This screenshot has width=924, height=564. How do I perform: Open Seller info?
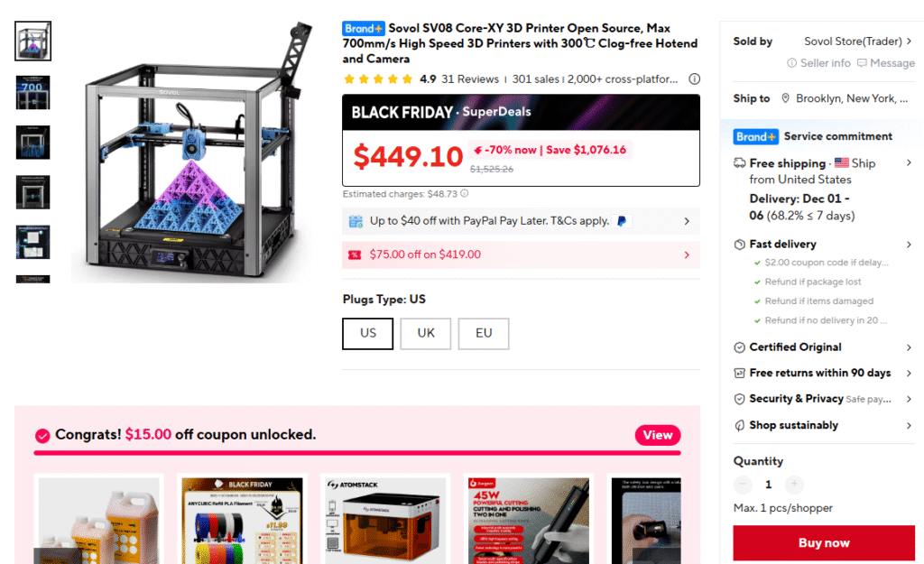point(819,63)
